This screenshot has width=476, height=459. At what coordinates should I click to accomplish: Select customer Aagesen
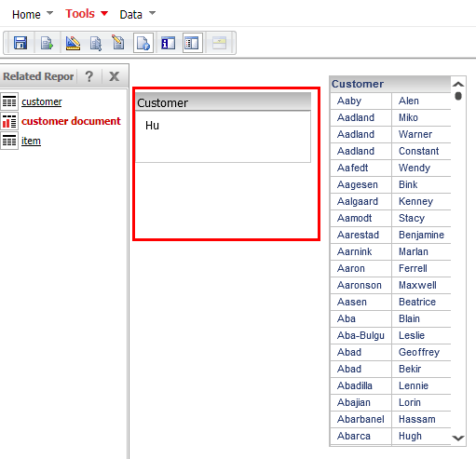pos(358,184)
